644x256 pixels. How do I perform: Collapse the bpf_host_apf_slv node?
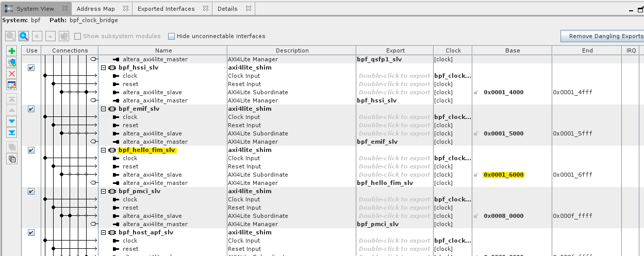coord(104,233)
